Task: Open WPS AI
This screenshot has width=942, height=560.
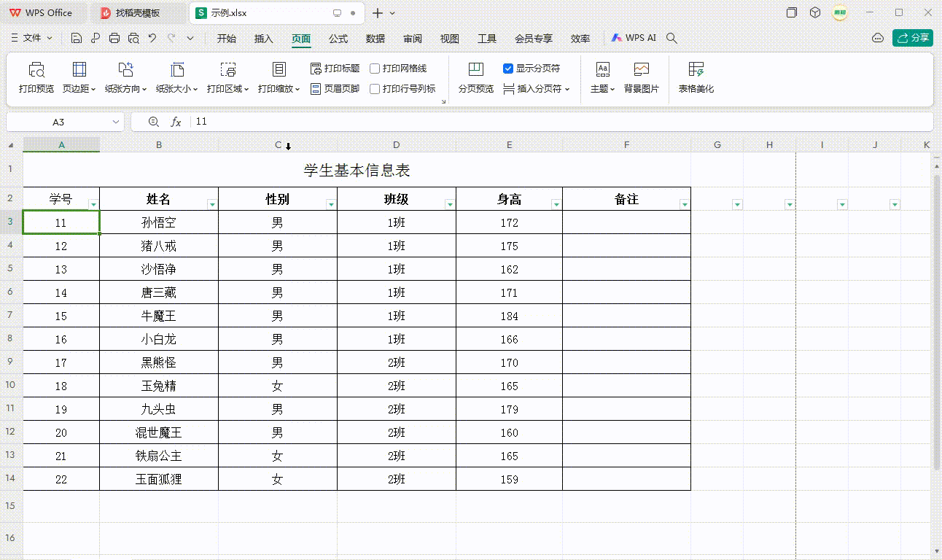Action: (x=634, y=38)
